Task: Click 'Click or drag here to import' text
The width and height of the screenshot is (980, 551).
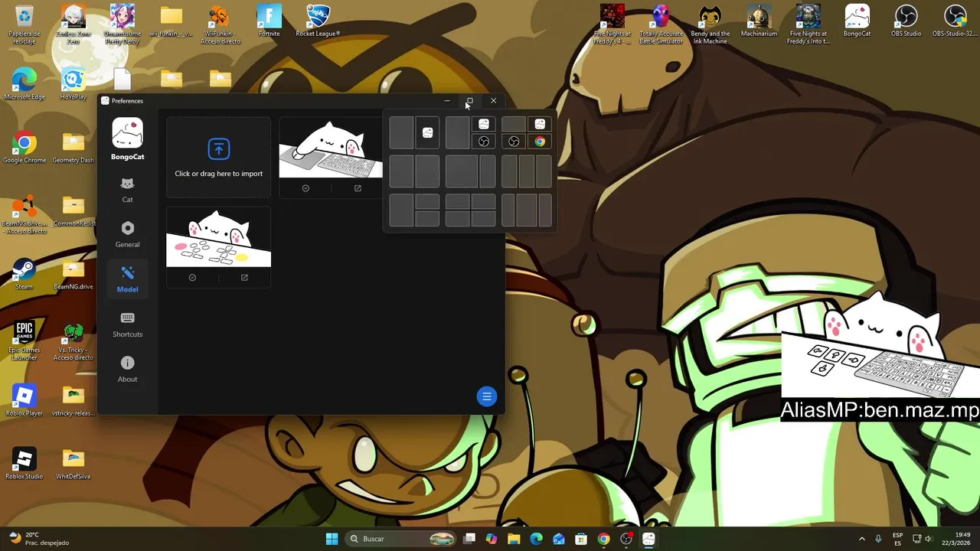Action: click(x=218, y=174)
